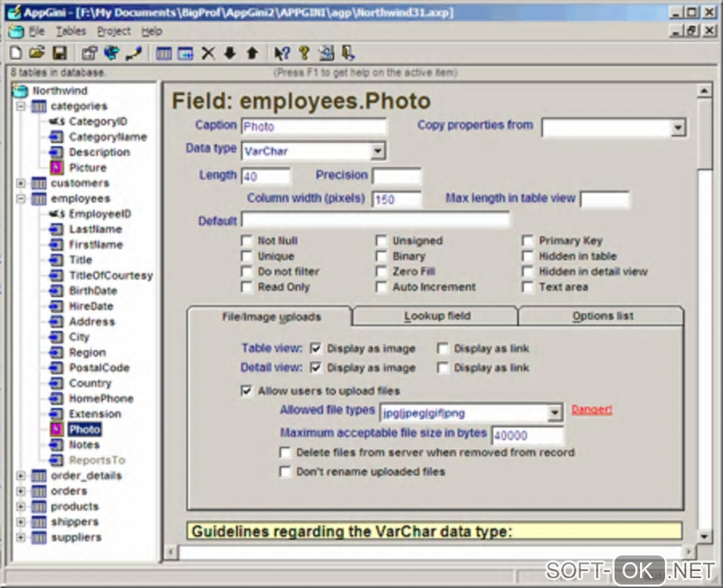This screenshot has height=588, width=723.
Task: Check Detail view Display as link
Action: [x=442, y=368]
